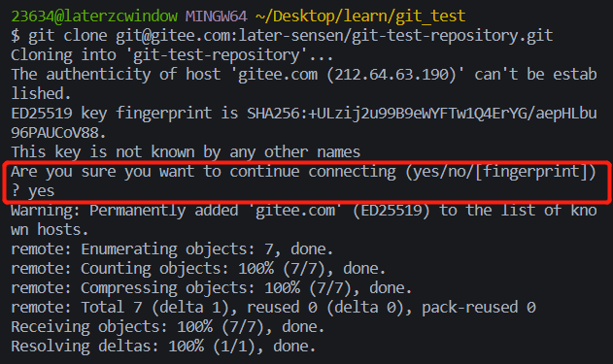Viewport: 613px width, 364px height.
Task: Click the 'Counting objects: 100%' line
Action: [198, 269]
